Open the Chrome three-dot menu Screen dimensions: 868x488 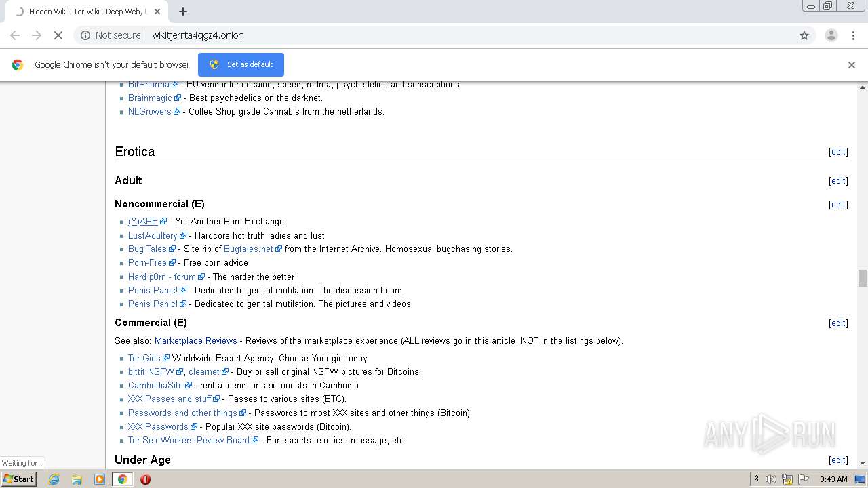(854, 35)
